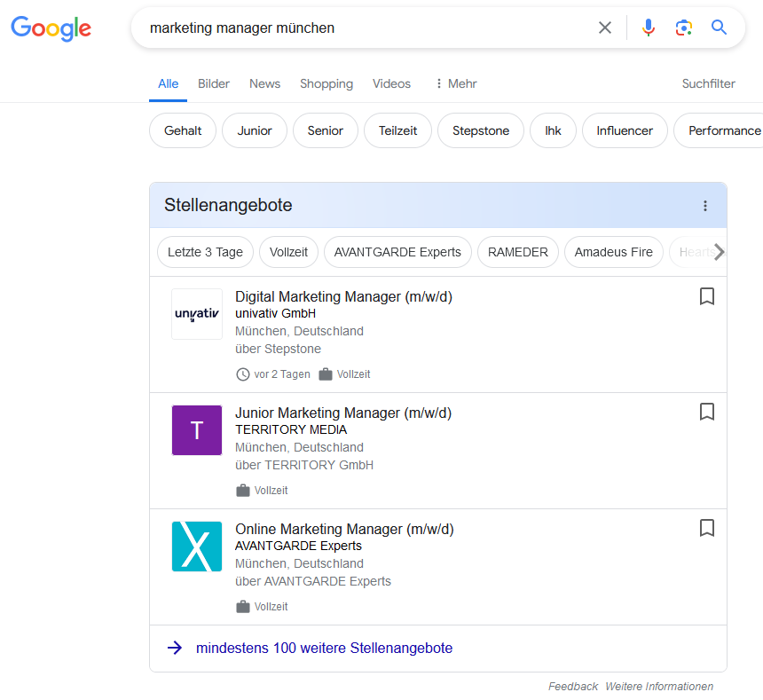
Task: Open the Junior Marketing Manager (m/w/d) listing
Action: [343, 413]
